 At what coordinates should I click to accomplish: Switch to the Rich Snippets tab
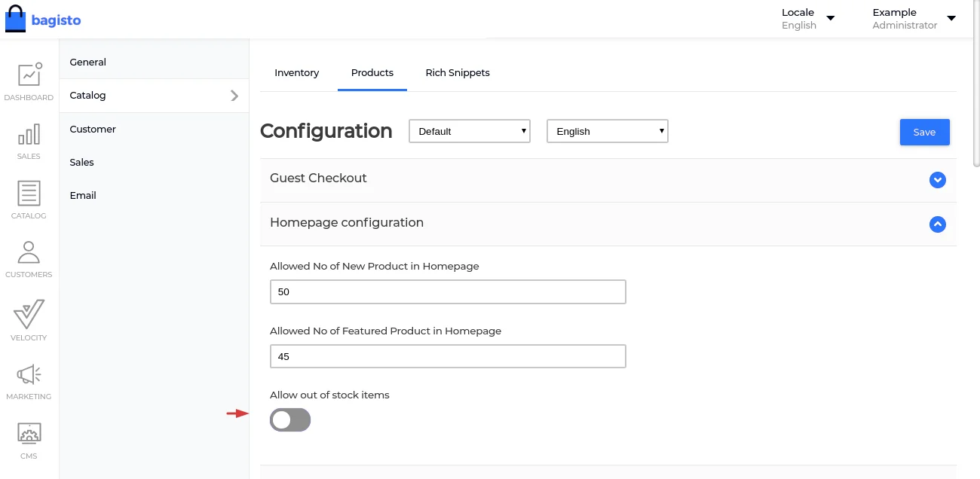458,73
